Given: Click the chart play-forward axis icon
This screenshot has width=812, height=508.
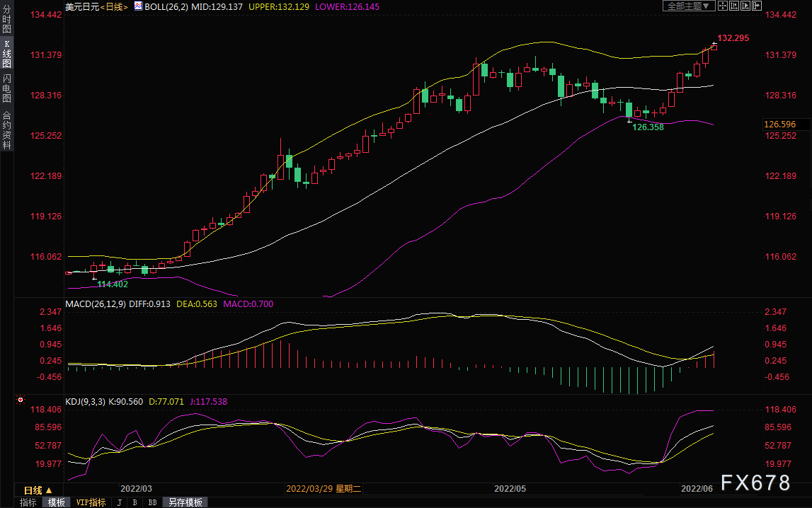Looking at the screenshot, I should pos(745,6).
